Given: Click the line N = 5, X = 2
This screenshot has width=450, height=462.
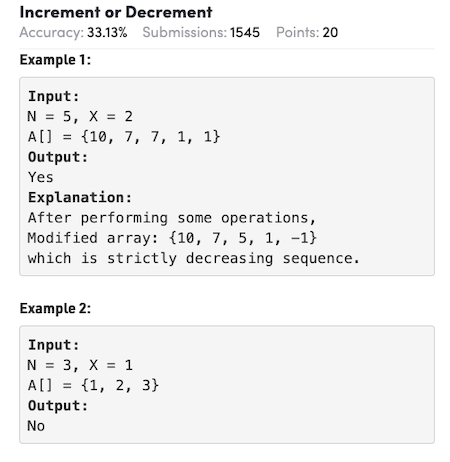Looking at the screenshot, I should tap(80, 117).
